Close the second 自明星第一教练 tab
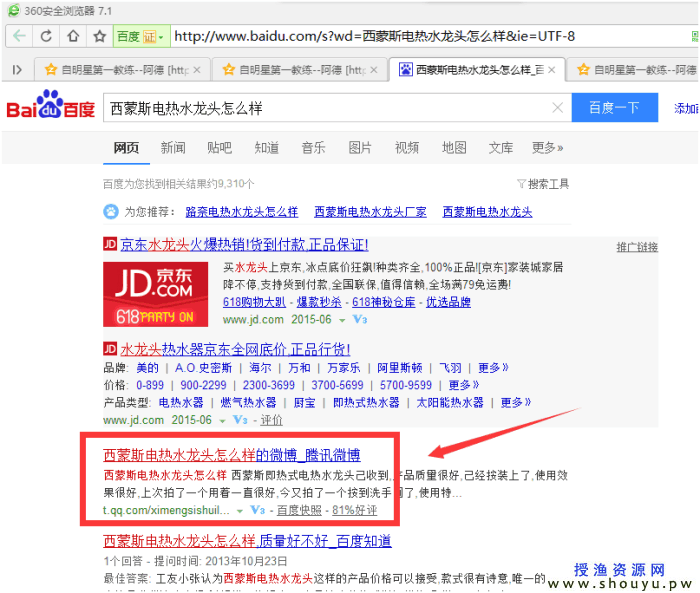 coord(374,70)
